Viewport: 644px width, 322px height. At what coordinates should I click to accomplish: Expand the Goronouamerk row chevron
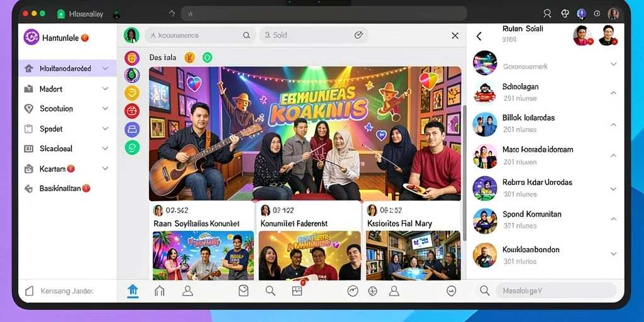(614, 64)
